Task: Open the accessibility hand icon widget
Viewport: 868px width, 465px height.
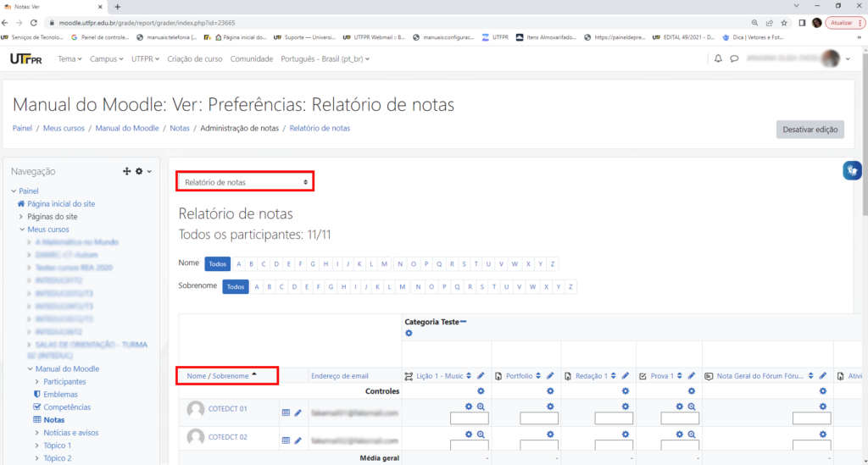Action: coord(852,171)
